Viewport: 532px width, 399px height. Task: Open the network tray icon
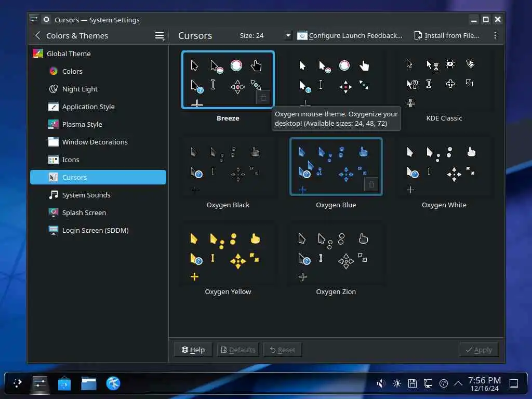(428, 383)
